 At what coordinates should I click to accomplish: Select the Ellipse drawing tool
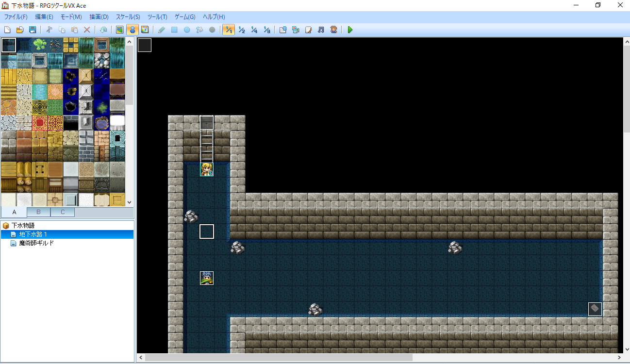coord(187,30)
